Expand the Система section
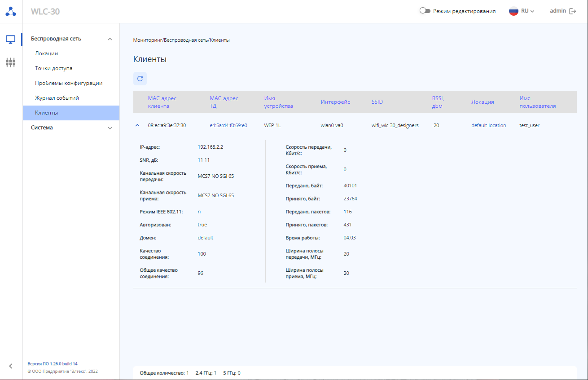Image resolution: width=588 pixels, height=380 pixels. [x=110, y=128]
